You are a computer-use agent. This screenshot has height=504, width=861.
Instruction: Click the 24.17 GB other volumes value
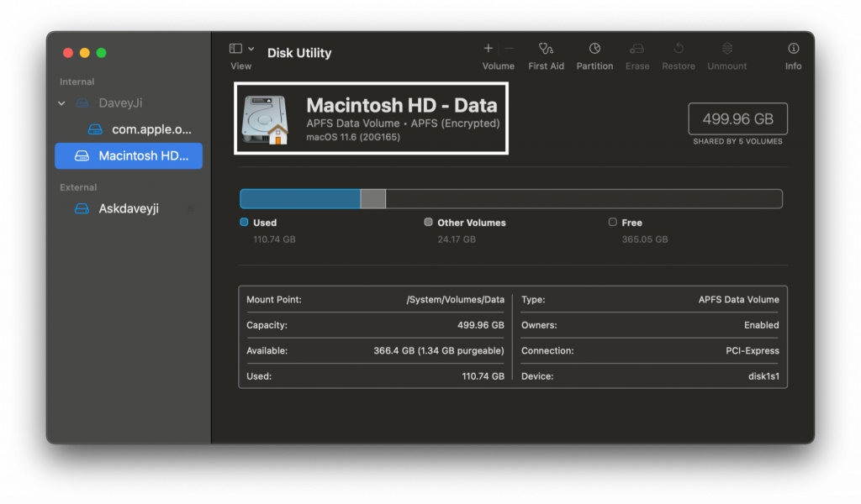(457, 239)
